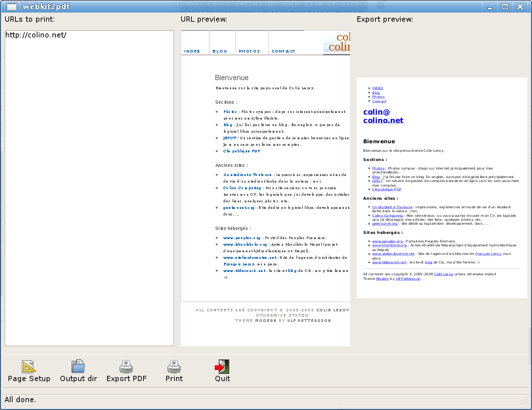Screen dimensions: 532x410
Task: Click the resize grip in status bar corner
Action: 524,400
